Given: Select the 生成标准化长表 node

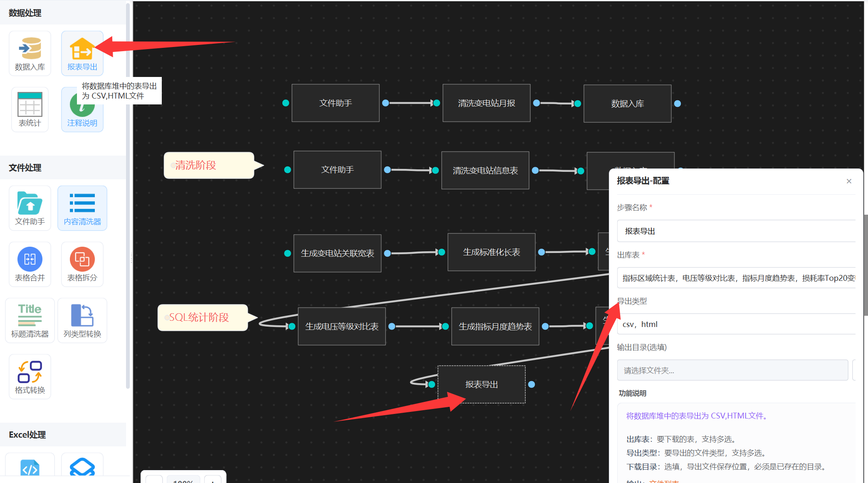Looking at the screenshot, I should click(492, 252).
